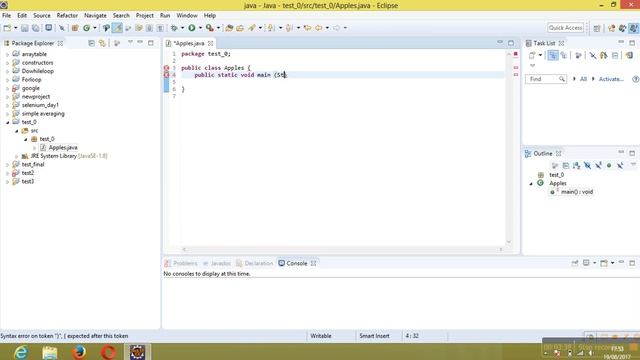Click the editor horizontal scrollbar
This screenshot has height=360, width=640.
[x=342, y=249]
